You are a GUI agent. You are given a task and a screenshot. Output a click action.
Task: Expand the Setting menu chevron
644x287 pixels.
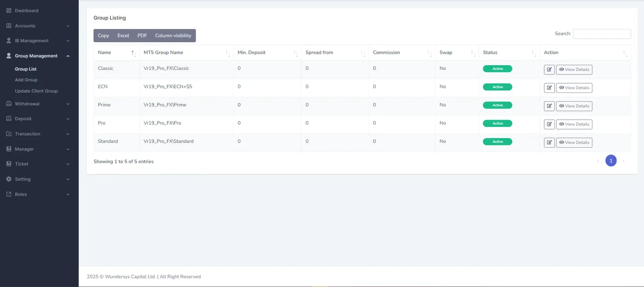click(68, 179)
